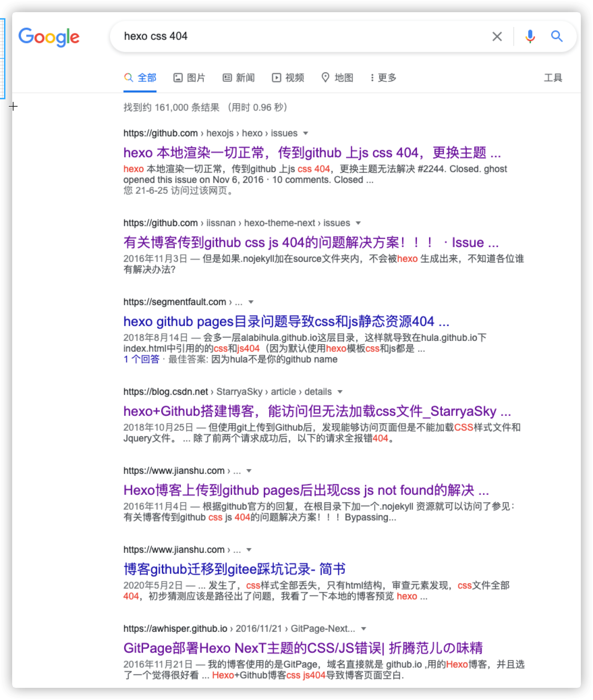Viewport: 593px width, 700px height.
Task: Open result 'GitPage部署Hexo NexT主题的CSS/JS错误'
Action: tap(303, 648)
